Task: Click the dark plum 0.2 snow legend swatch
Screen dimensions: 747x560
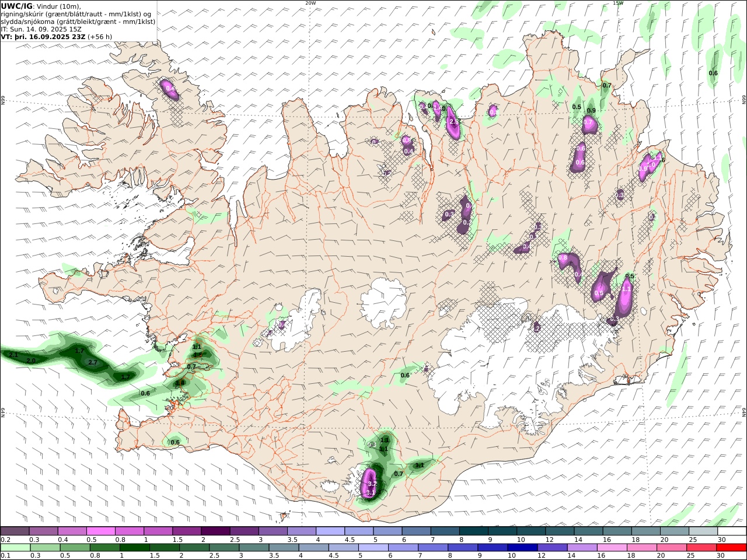Action: (15, 531)
